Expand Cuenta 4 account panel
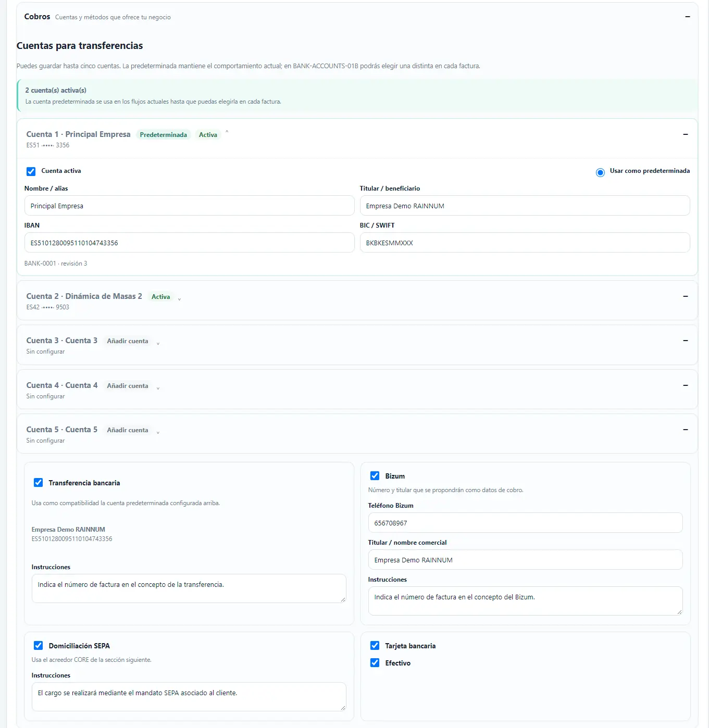Viewport: 709px width, 728px height. coord(686,385)
